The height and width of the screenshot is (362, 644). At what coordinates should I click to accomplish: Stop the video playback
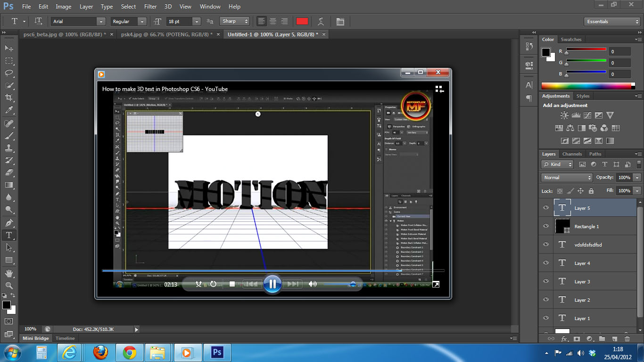[232, 284]
